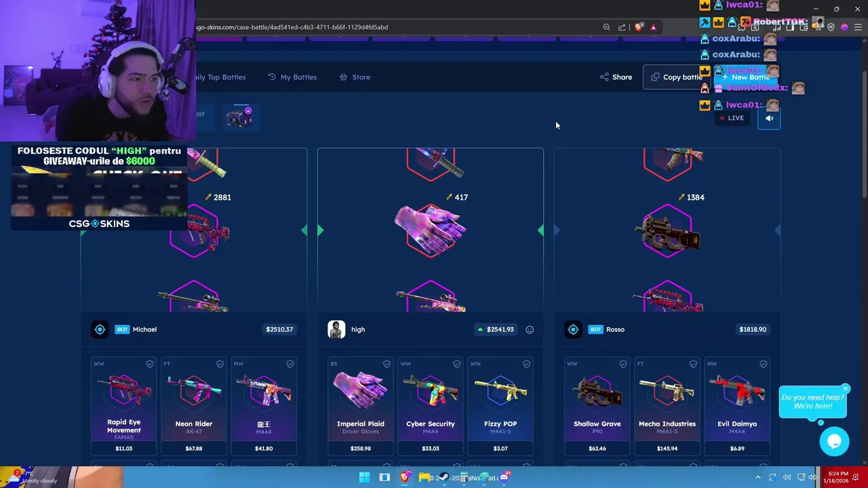
Task: Click the Share button
Action: 616,77
